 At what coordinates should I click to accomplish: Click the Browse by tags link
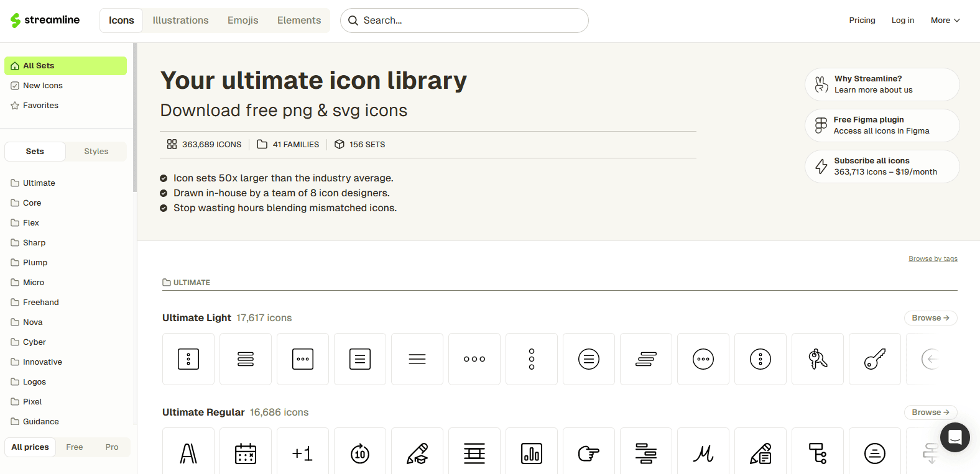pyautogui.click(x=933, y=259)
